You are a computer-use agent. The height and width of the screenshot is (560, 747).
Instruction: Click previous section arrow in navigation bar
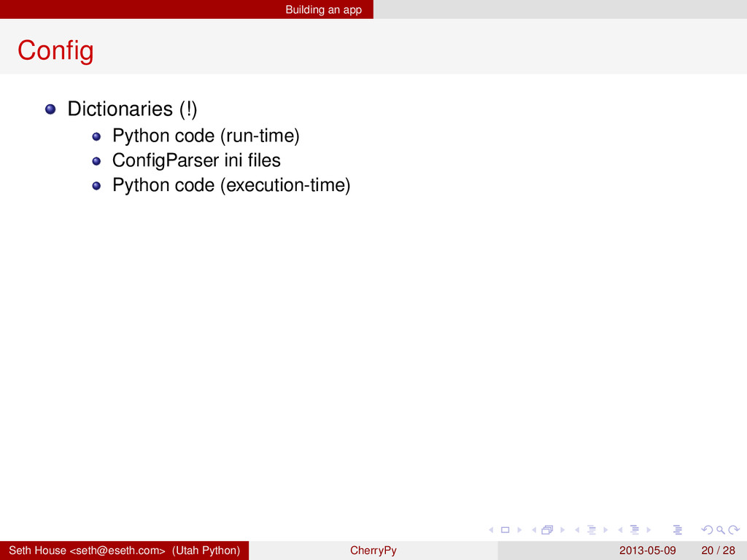coord(620,529)
